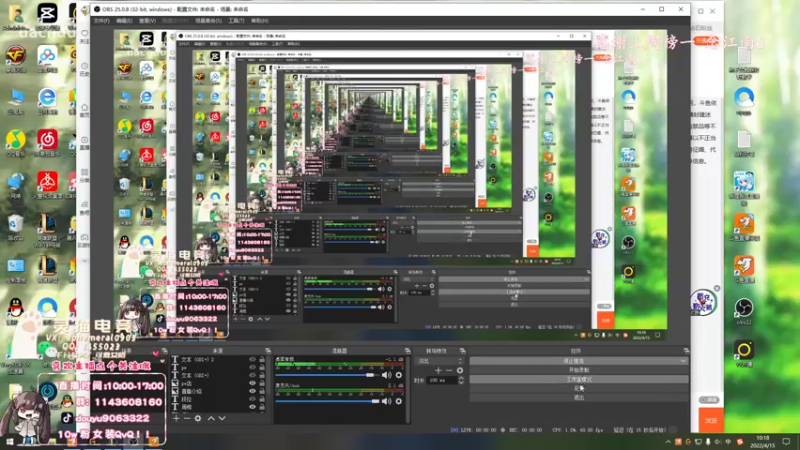Open the 编辑(E) menu
The image size is (800, 450).
tap(124, 21)
